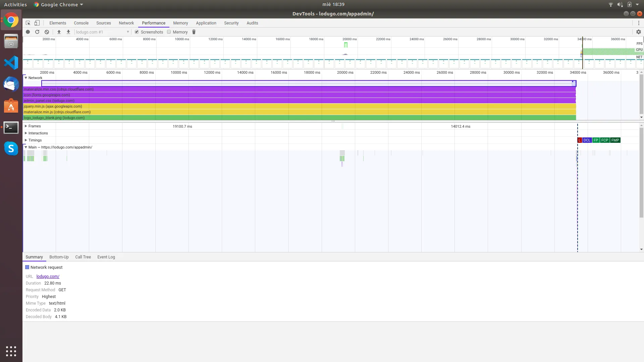Open capture settings gear icon
Image resolution: width=644 pixels, height=362 pixels.
pos(638,32)
